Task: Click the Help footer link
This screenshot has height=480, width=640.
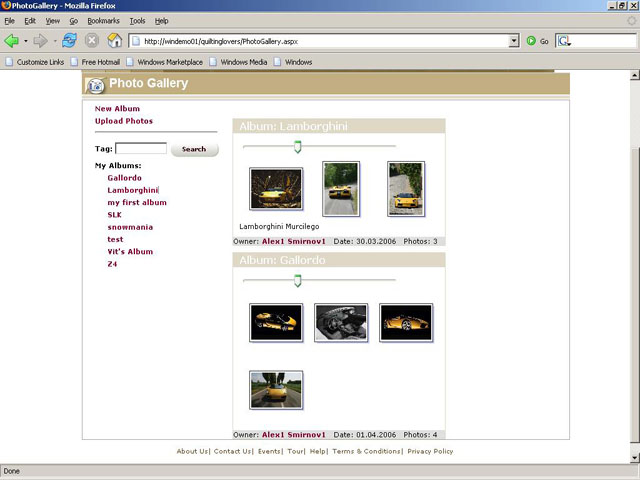Action: tap(318, 451)
